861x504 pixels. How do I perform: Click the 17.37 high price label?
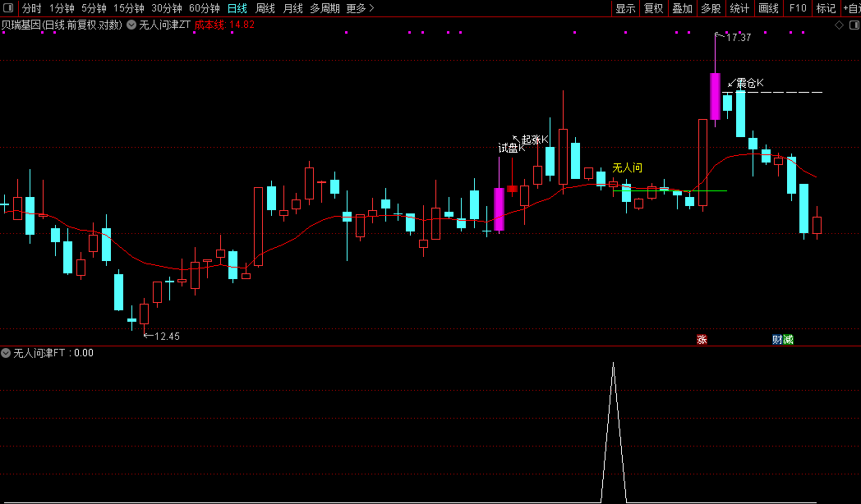click(739, 37)
